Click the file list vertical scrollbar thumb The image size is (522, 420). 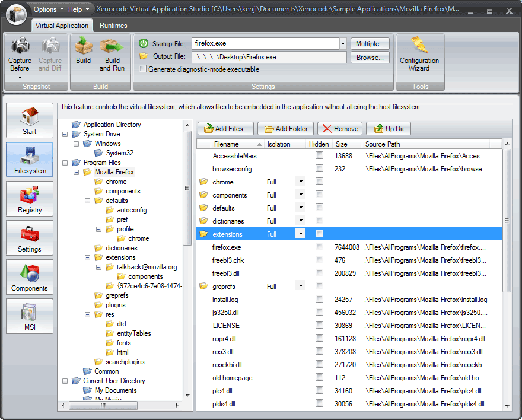point(507,220)
